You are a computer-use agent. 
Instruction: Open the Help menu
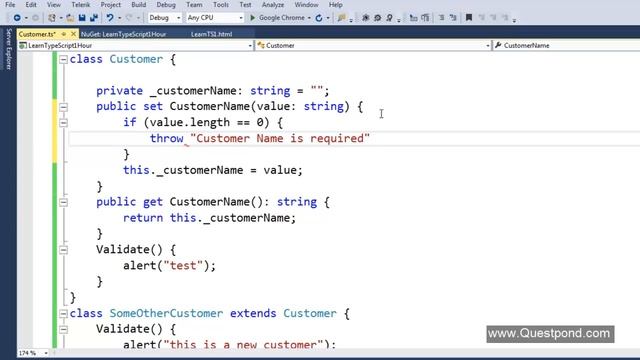336,5
